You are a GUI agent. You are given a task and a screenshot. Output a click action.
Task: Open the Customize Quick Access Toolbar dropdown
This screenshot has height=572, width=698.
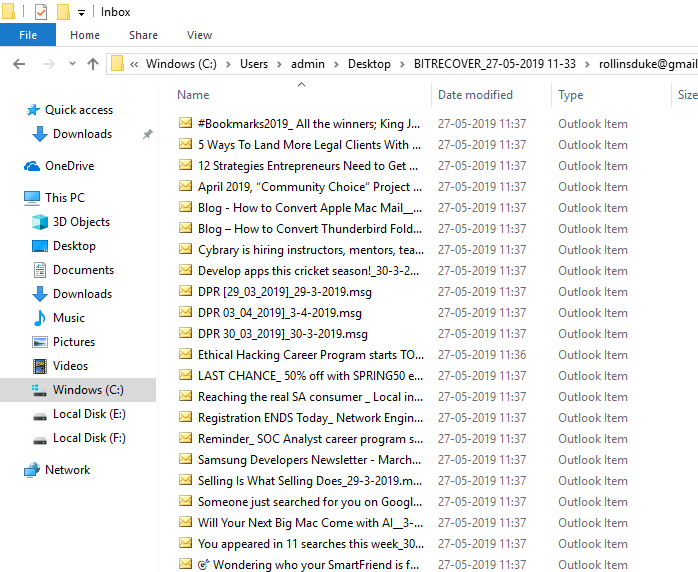81,13
